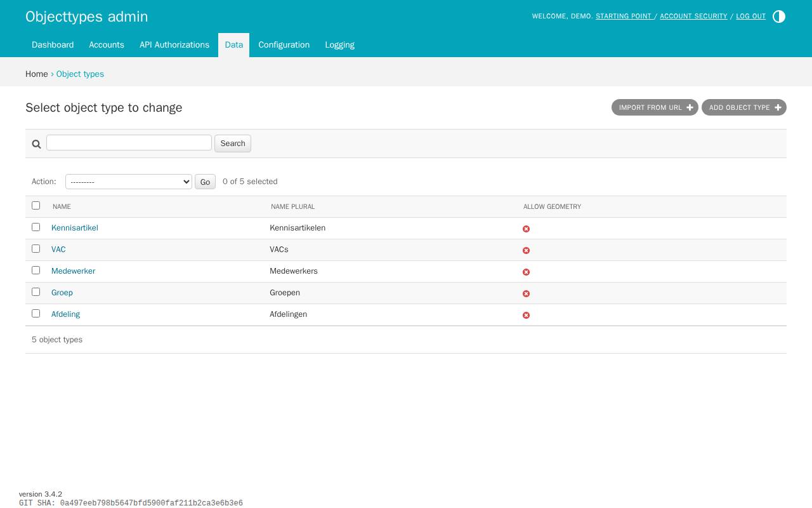Click the Search button
This screenshot has width=812, height=508.
click(233, 144)
